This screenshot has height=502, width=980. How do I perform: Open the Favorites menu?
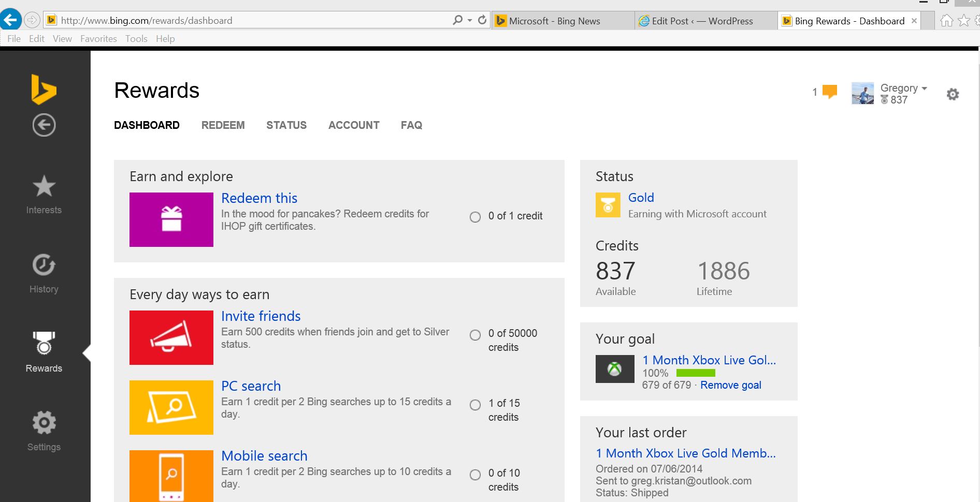pos(98,39)
